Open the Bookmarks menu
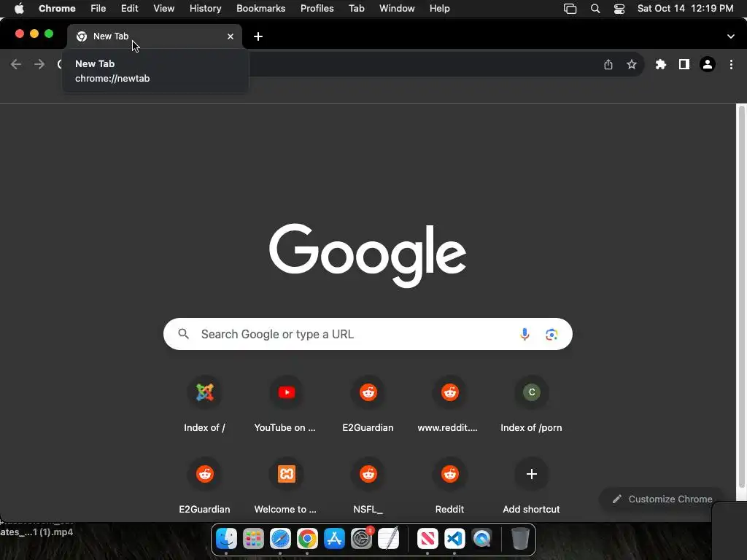747x560 pixels. pyautogui.click(x=261, y=9)
